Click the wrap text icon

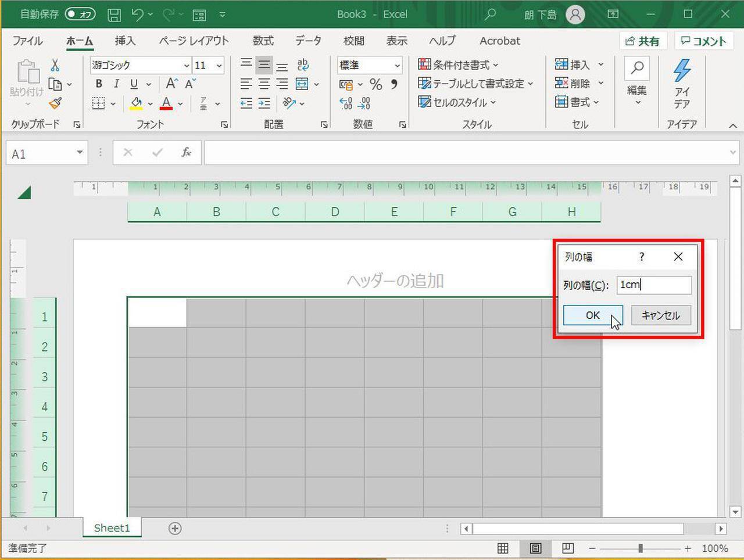[x=303, y=65]
